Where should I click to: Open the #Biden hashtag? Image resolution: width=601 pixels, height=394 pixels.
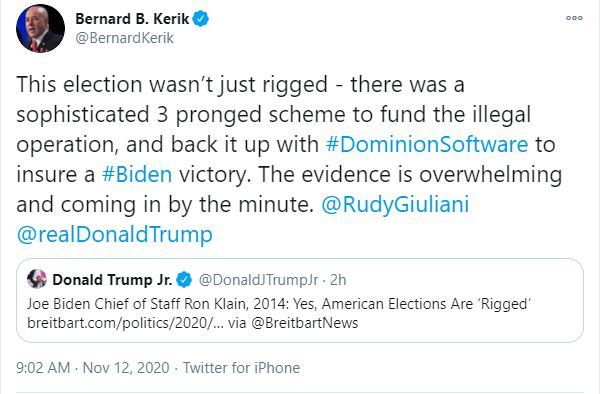(x=137, y=174)
